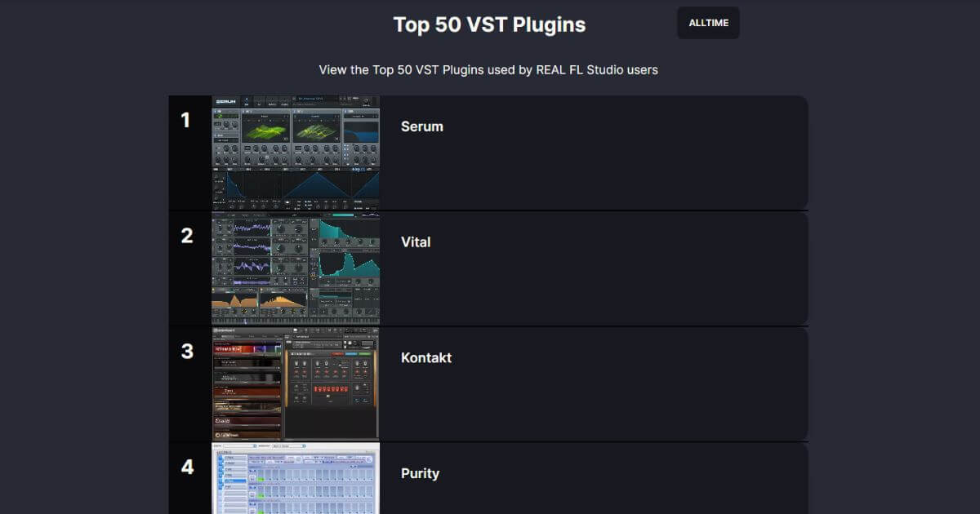
Task: Click the REAL FL Studio users subtitle
Action: (490, 70)
